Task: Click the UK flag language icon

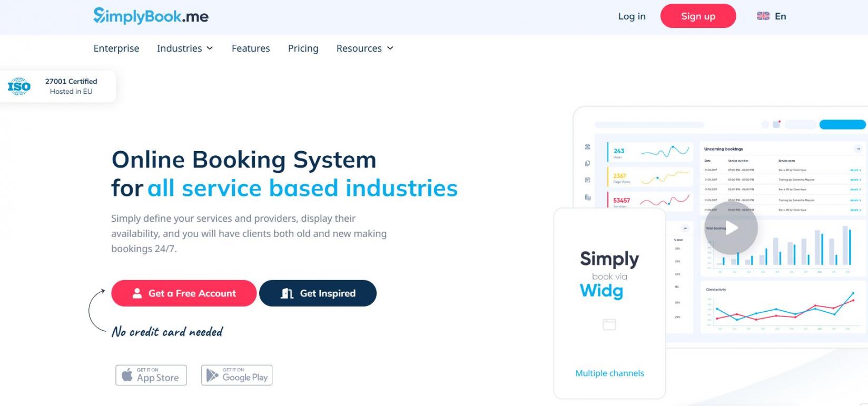Action: tap(763, 16)
